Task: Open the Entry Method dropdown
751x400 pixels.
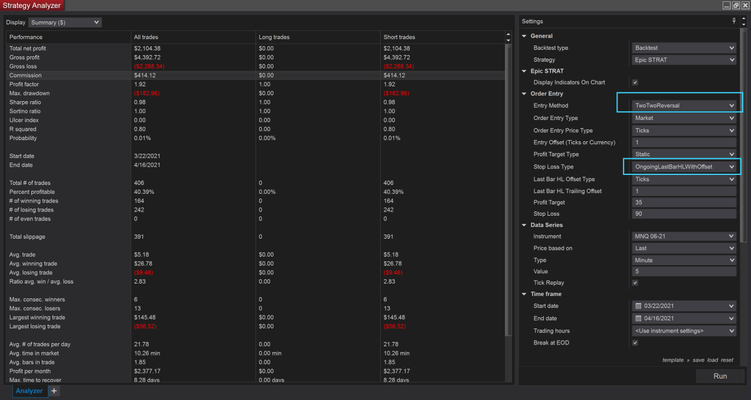Action: click(685, 105)
